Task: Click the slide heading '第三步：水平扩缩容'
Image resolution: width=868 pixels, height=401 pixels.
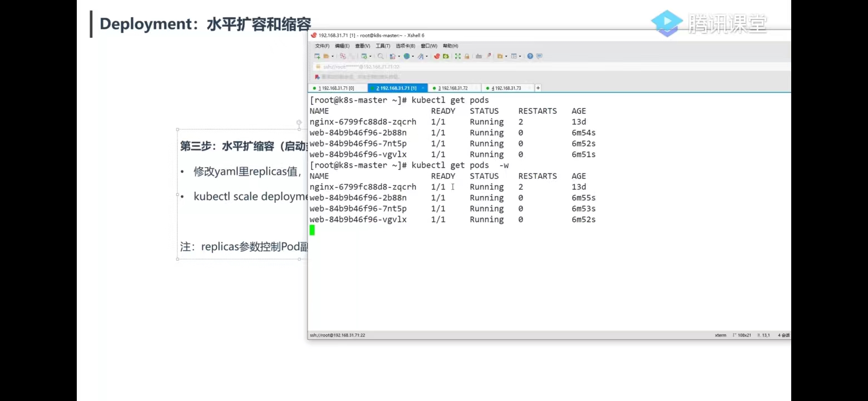Action: click(244, 146)
